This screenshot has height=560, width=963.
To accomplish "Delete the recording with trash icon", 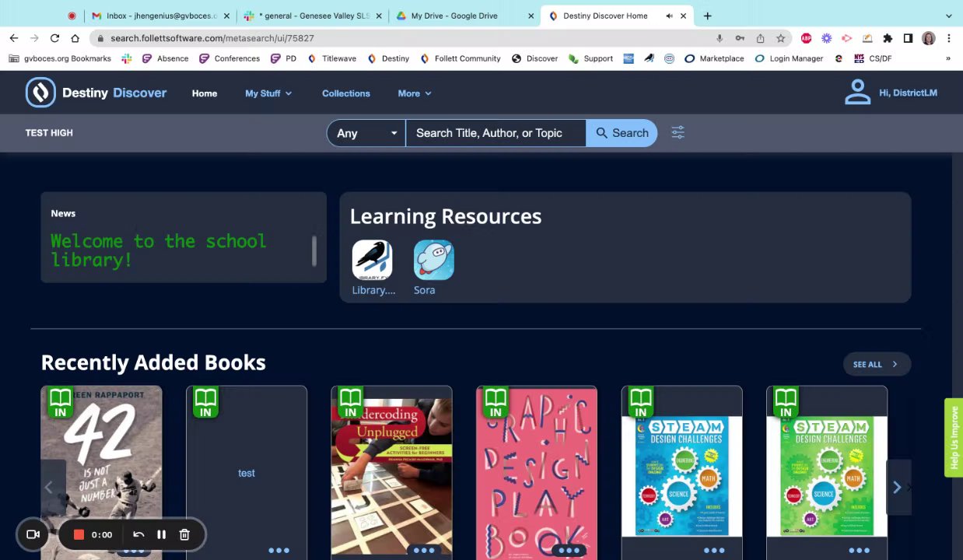I will (x=184, y=534).
